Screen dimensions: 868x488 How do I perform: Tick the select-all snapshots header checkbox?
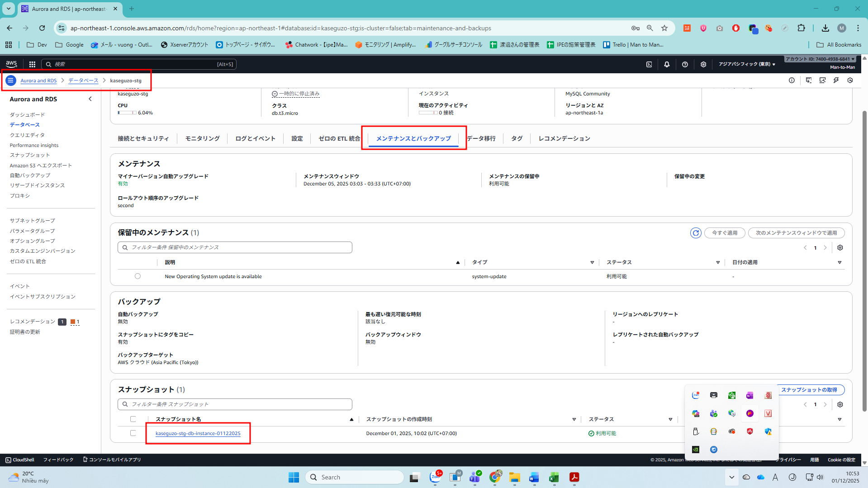133,419
